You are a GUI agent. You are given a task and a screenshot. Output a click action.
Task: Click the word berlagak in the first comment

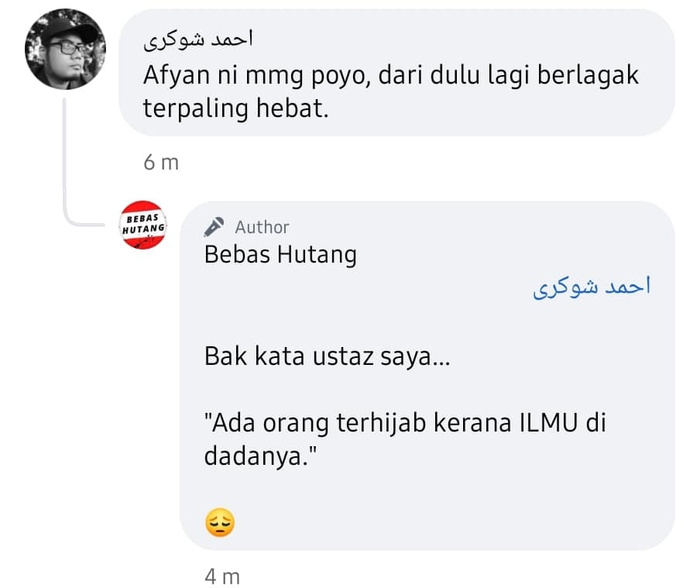tap(588, 75)
